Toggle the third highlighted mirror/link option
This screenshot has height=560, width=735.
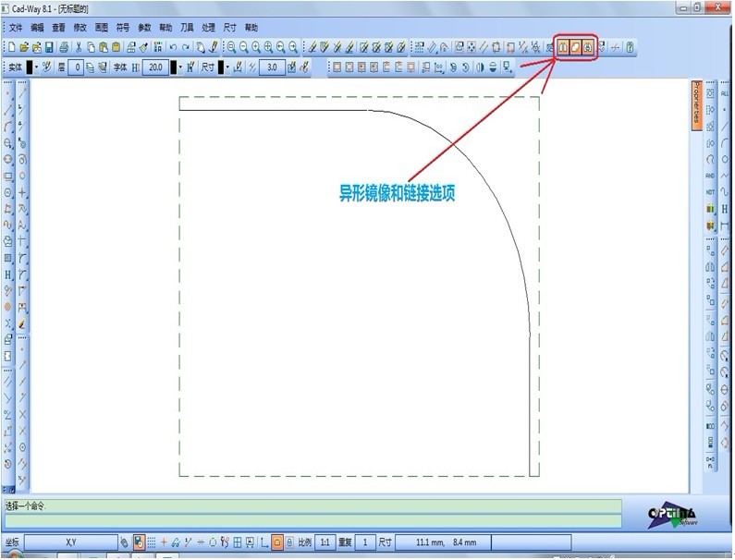(x=587, y=47)
